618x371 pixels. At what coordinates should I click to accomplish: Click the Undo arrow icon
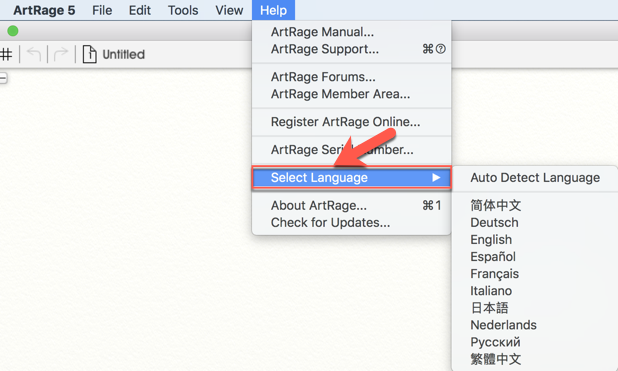point(34,54)
